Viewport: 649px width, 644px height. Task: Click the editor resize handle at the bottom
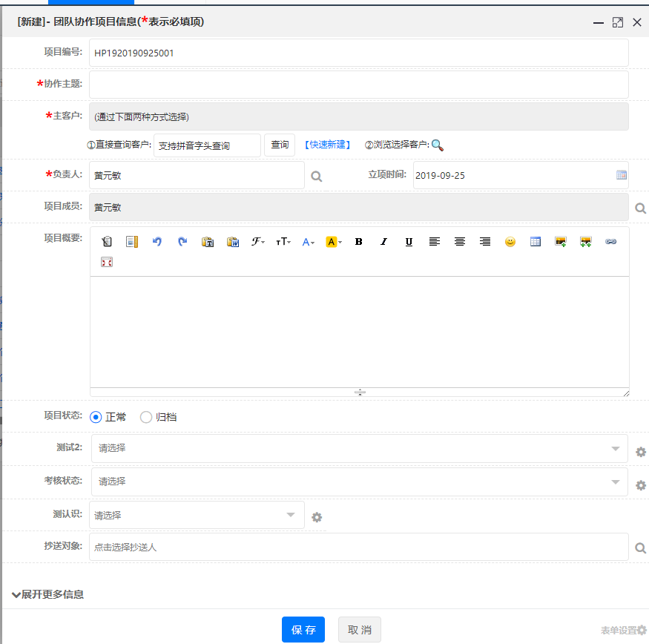click(x=360, y=392)
